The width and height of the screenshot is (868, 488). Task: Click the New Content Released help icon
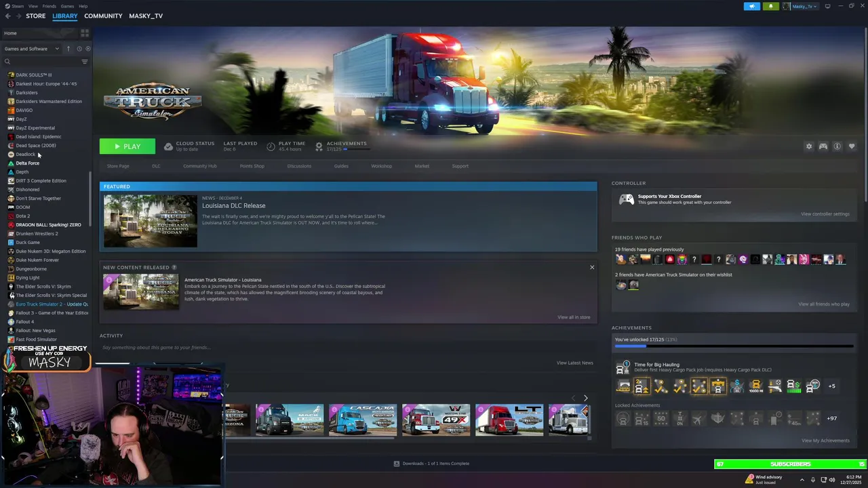coord(174,268)
